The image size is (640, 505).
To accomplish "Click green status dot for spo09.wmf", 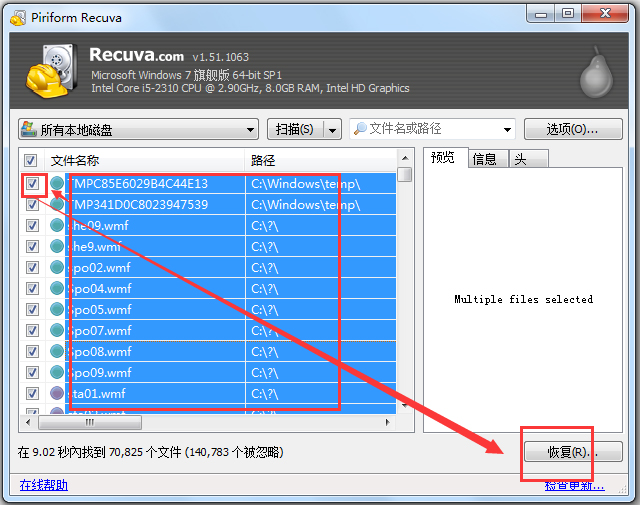I will [x=57, y=372].
